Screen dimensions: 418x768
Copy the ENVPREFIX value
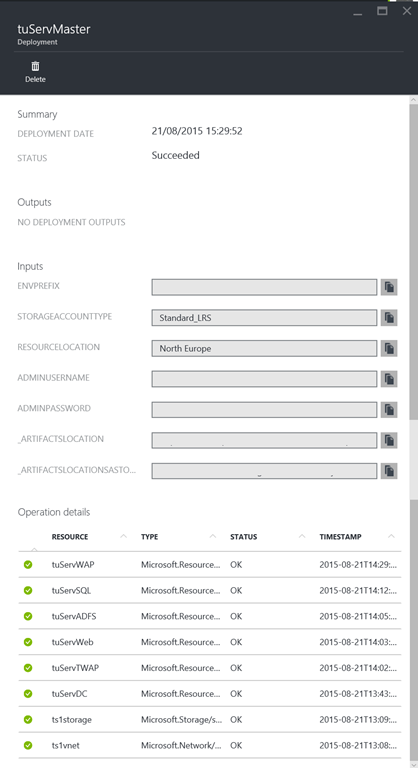coord(389,287)
